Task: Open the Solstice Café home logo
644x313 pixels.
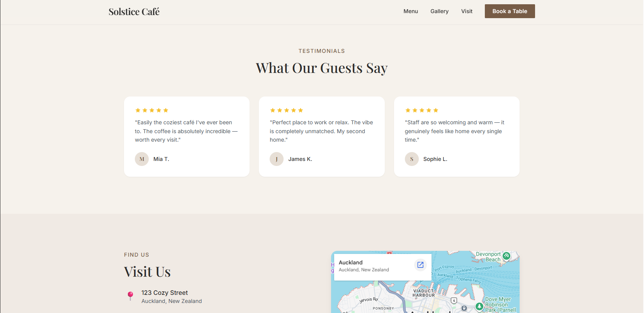Action: [x=134, y=12]
